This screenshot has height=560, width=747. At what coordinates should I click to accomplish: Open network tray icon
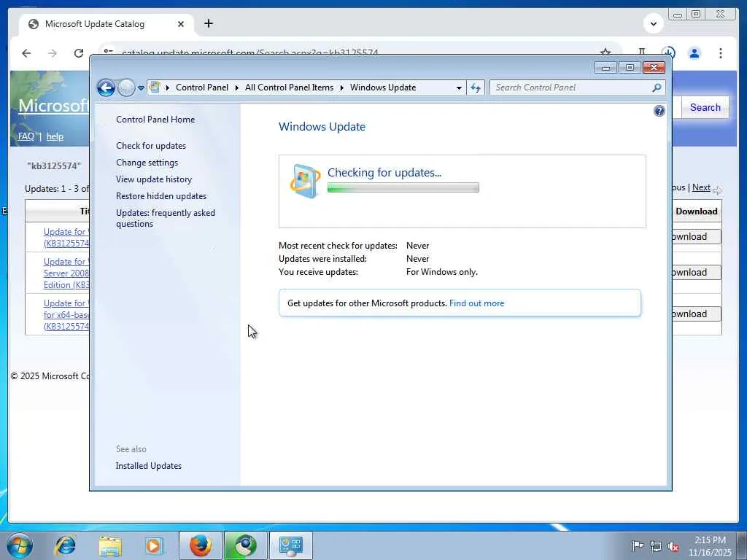click(656, 546)
